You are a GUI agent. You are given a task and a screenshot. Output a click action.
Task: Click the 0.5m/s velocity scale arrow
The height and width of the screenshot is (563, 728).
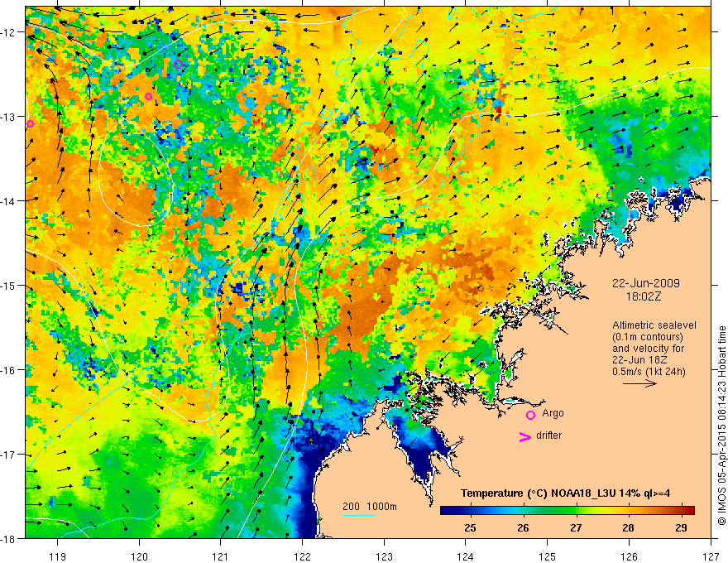pyautogui.click(x=639, y=383)
